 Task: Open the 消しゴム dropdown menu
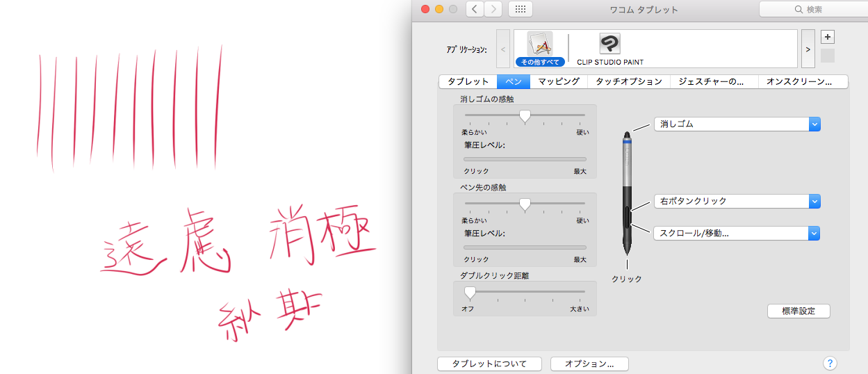point(737,124)
